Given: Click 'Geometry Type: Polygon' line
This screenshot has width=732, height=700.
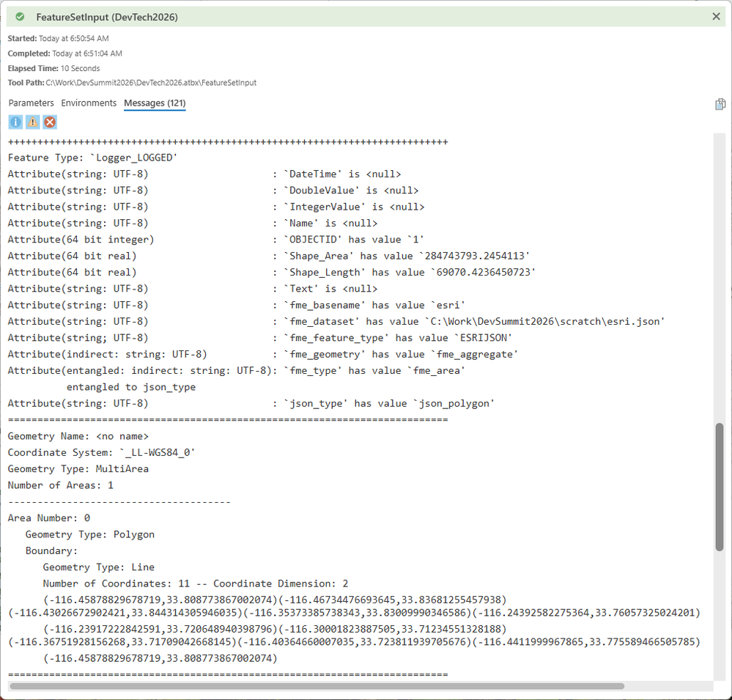Looking at the screenshot, I should point(90,534).
